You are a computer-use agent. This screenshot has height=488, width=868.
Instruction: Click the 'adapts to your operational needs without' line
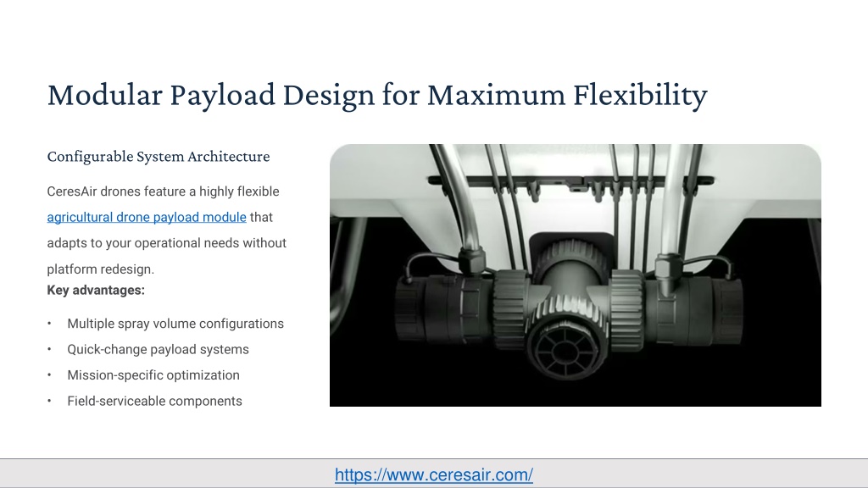point(167,243)
